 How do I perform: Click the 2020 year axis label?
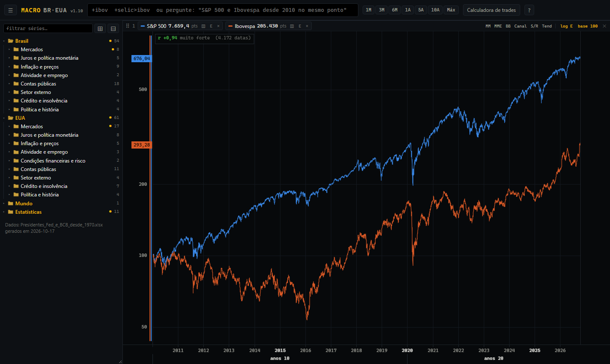point(407,350)
